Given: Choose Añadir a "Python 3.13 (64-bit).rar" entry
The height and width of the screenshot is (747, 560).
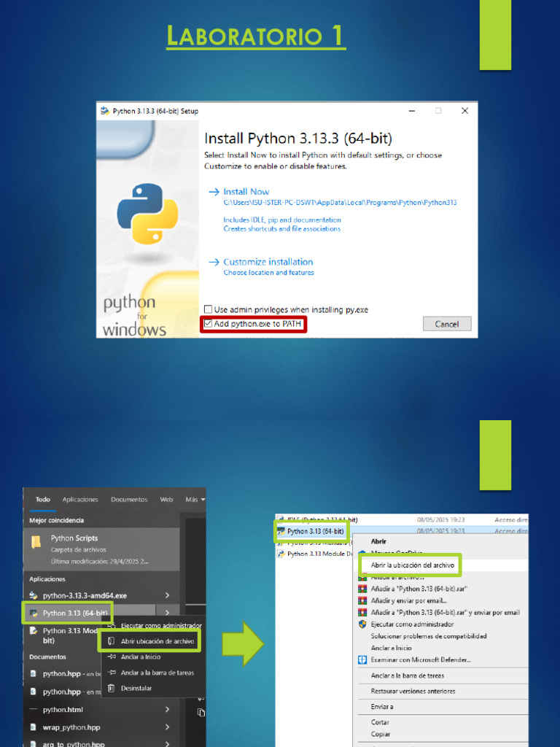Looking at the screenshot, I should point(419,589).
